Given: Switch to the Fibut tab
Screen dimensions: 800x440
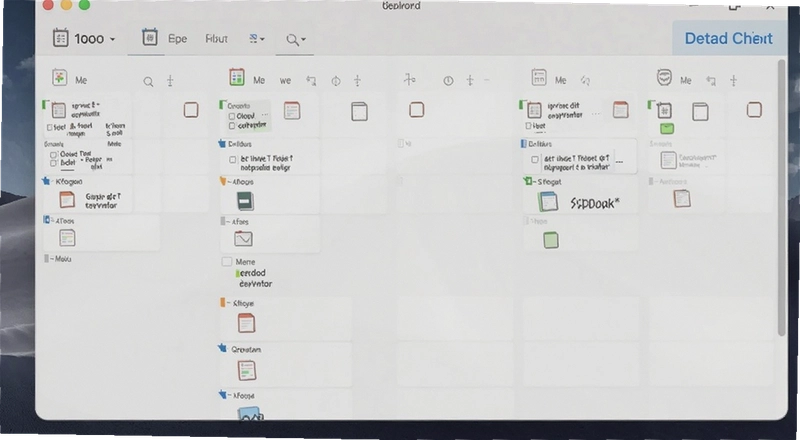Looking at the screenshot, I should 216,39.
